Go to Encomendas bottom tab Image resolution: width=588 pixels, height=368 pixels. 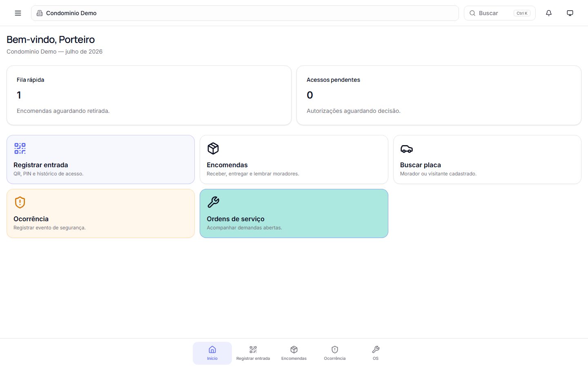click(x=294, y=353)
